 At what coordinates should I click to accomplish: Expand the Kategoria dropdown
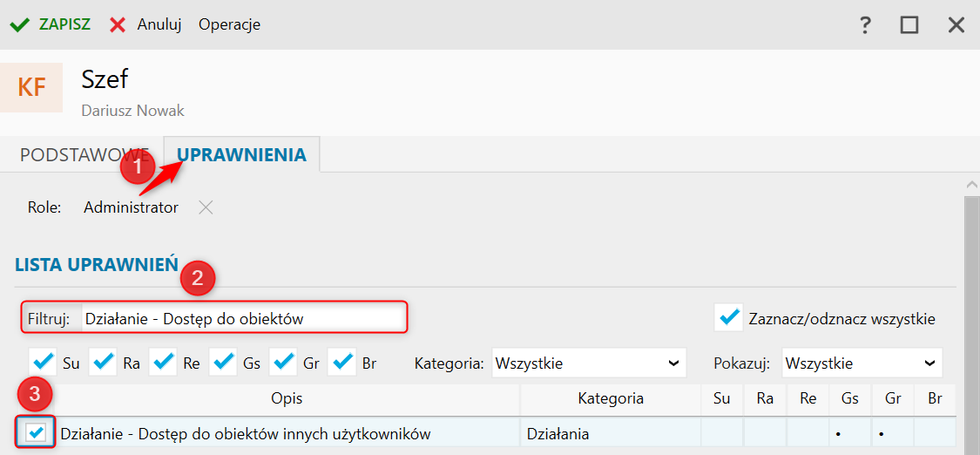[x=587, y=363]
